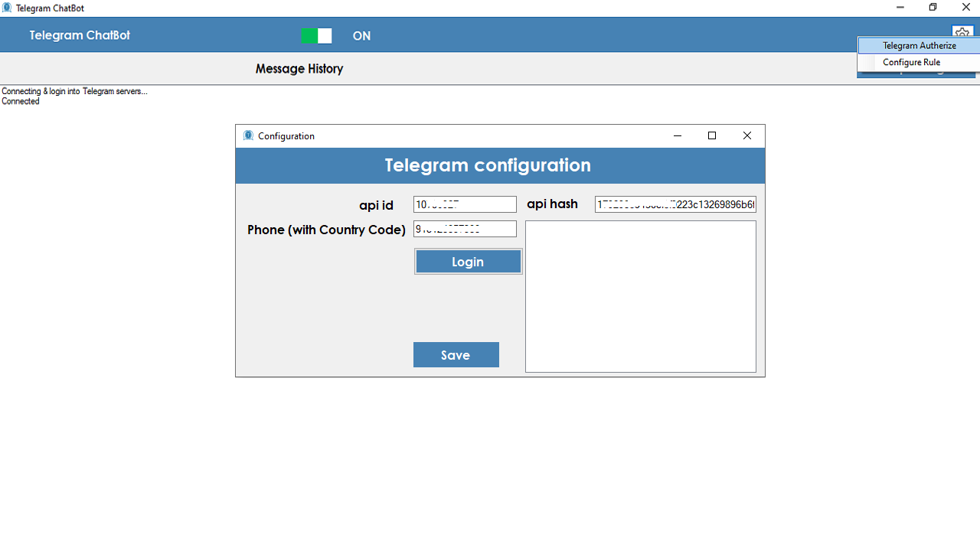Close the main Telegram ChatBot window
This screenshot has width=980, height=551.
(x=965, y=8)
